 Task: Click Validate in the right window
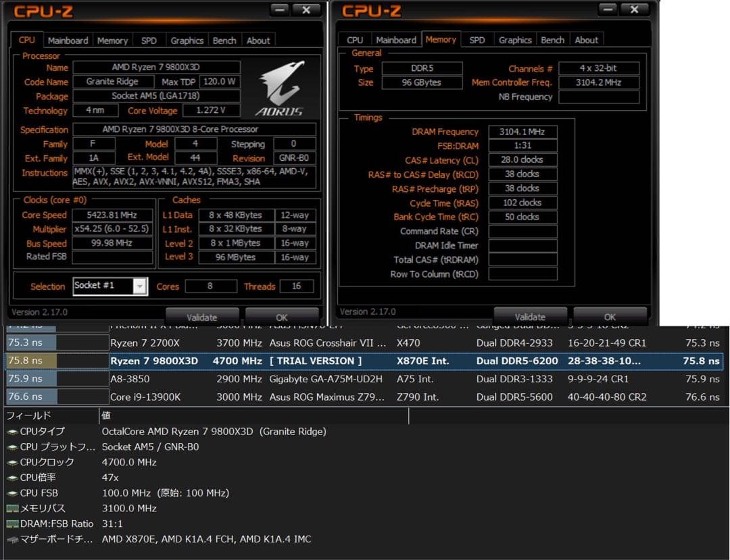530,317
